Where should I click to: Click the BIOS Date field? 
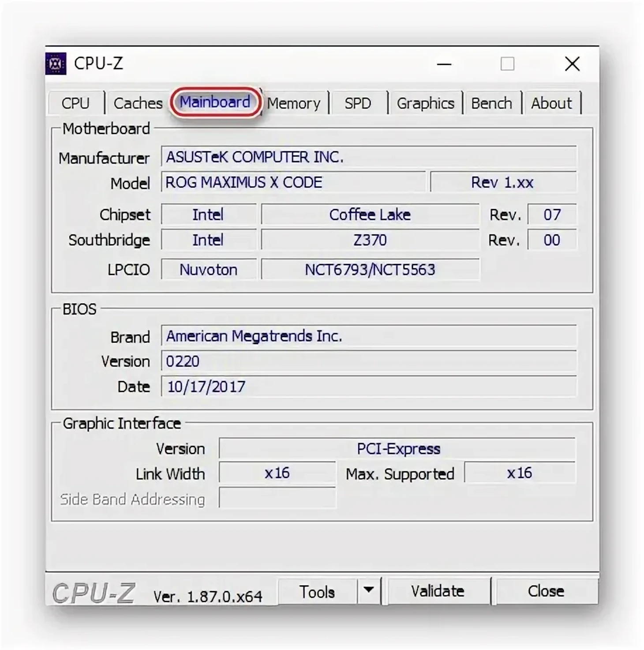point(368,387)
